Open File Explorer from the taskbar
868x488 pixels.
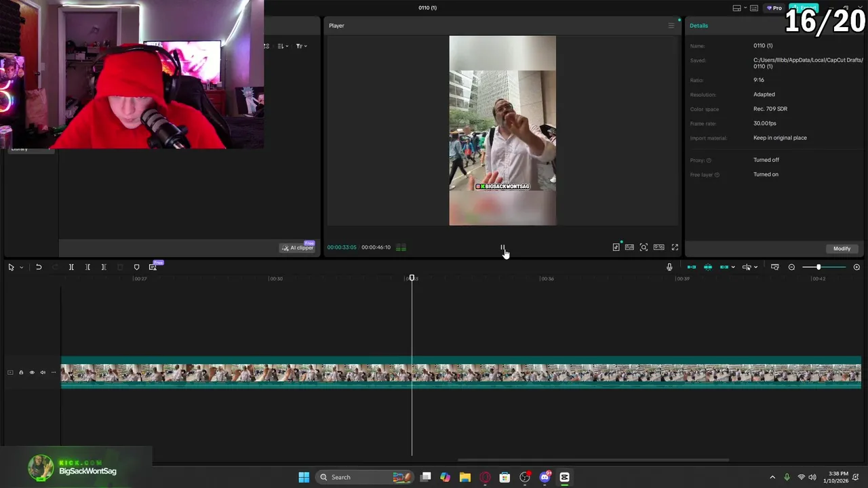coord(465,477)
